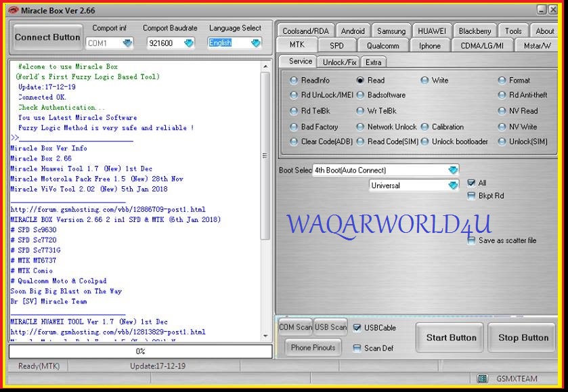Open the About tab
The width and height of the screenshot is (568, 392).
pyautogui.click(x=544, y=30)
